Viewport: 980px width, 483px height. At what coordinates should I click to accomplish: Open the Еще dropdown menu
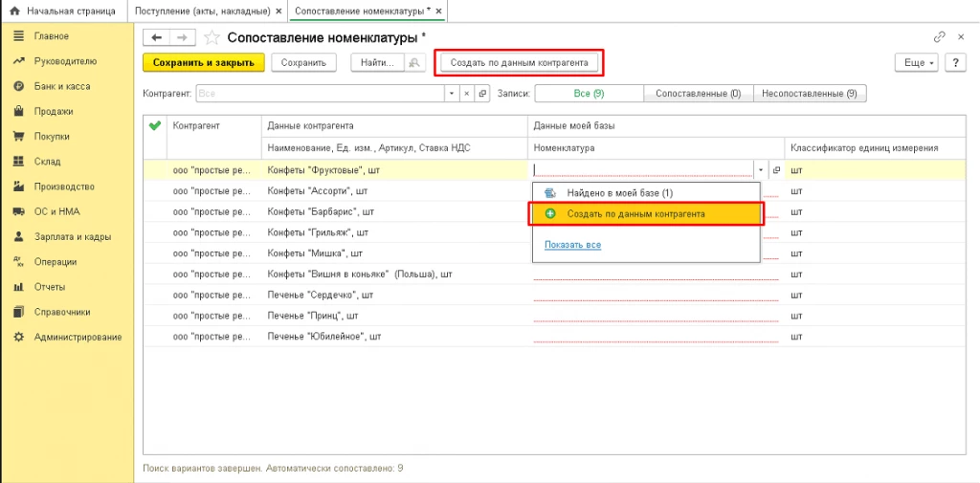coord(918,62)
